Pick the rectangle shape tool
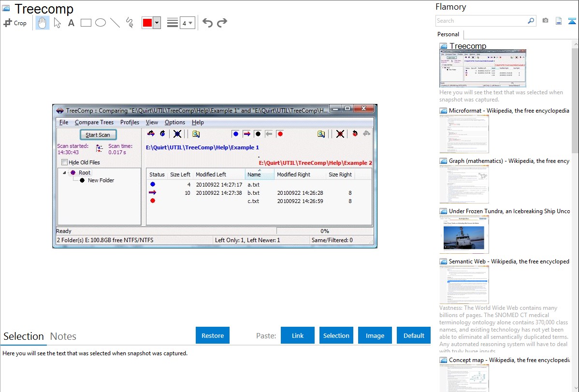Screen dimensions: 579x392 pos(86,23)
